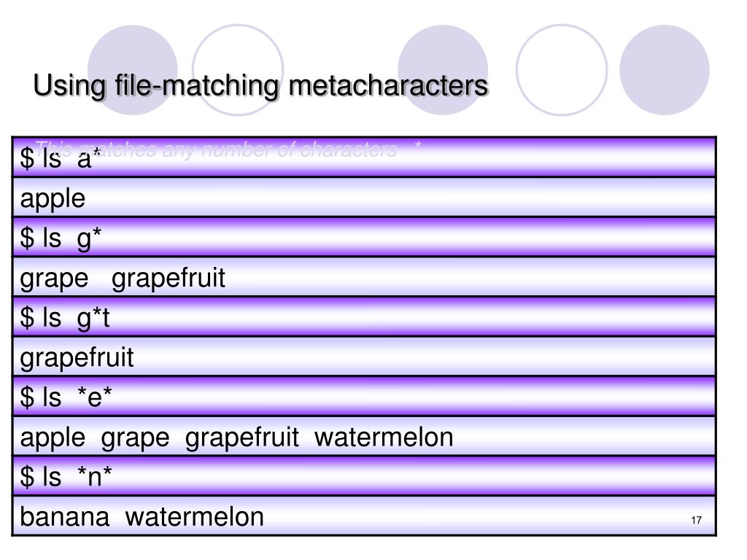The height and width of the screenshot is (560, 747).
Task: Select the '$ ls g*' command row
Action: click(364, 237)
